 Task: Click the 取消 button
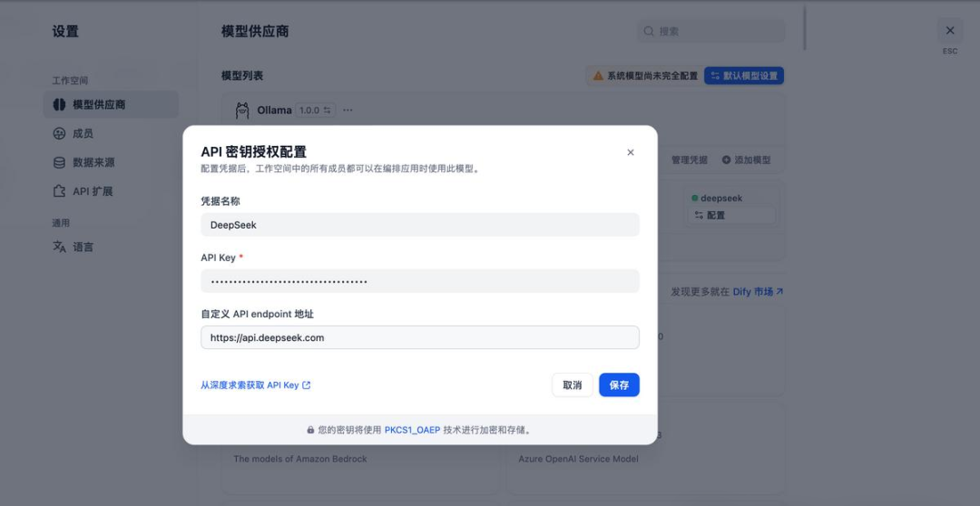pyautogui.click(x=572, y=384)
